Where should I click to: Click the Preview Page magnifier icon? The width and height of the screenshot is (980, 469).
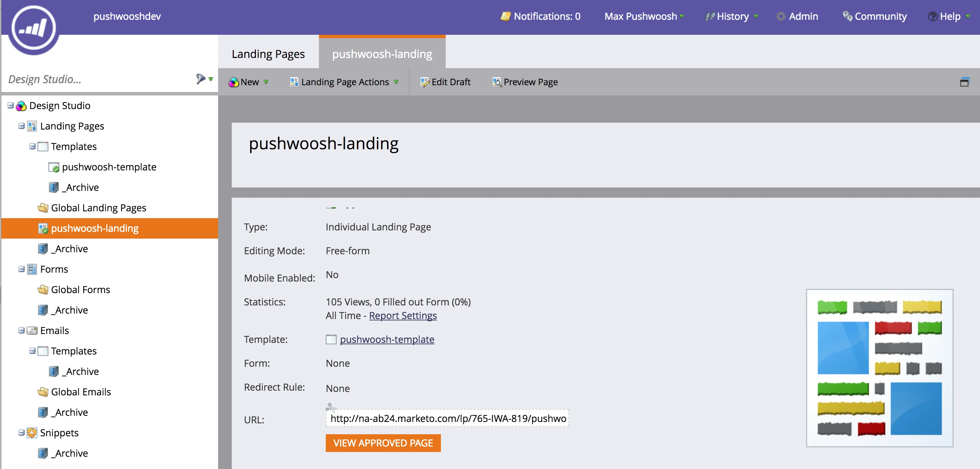(x=497, y=82)
